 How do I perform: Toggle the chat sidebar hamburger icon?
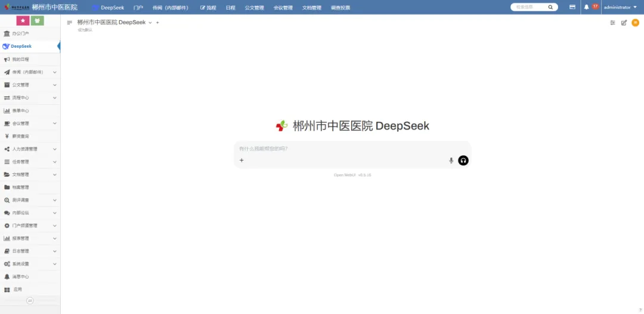pos(69,23)
